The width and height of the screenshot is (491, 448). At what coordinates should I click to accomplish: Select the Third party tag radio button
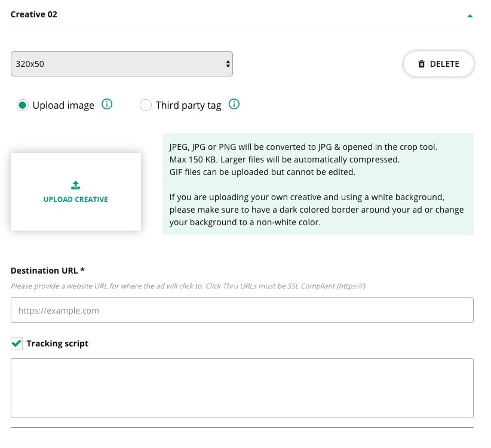click(145, 106)
